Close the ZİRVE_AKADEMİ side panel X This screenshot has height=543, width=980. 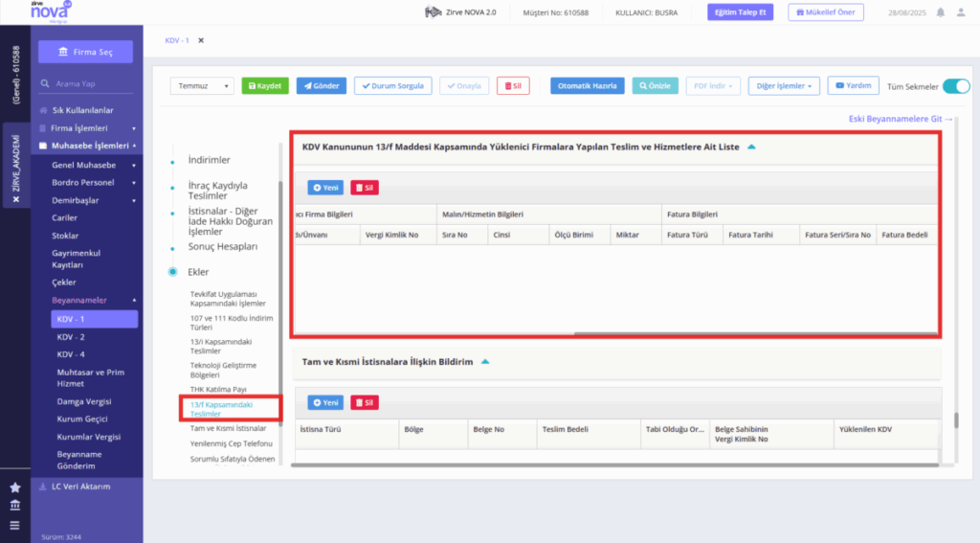16,199
